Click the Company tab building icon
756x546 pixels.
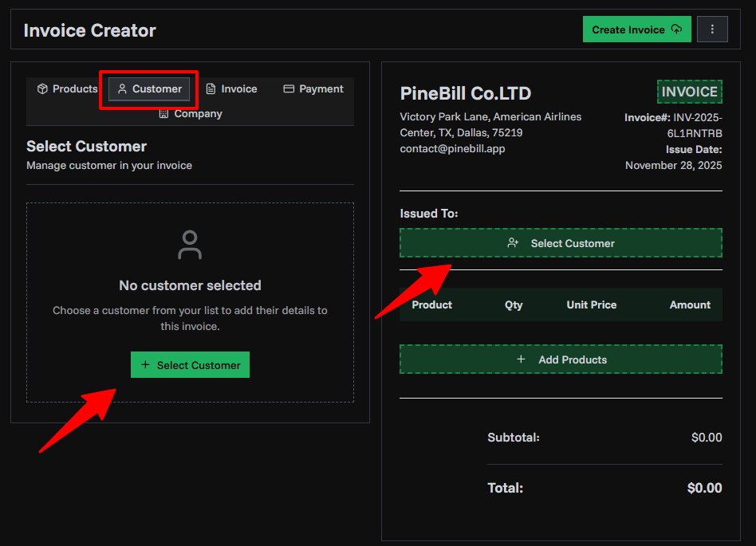coord(163,114)
